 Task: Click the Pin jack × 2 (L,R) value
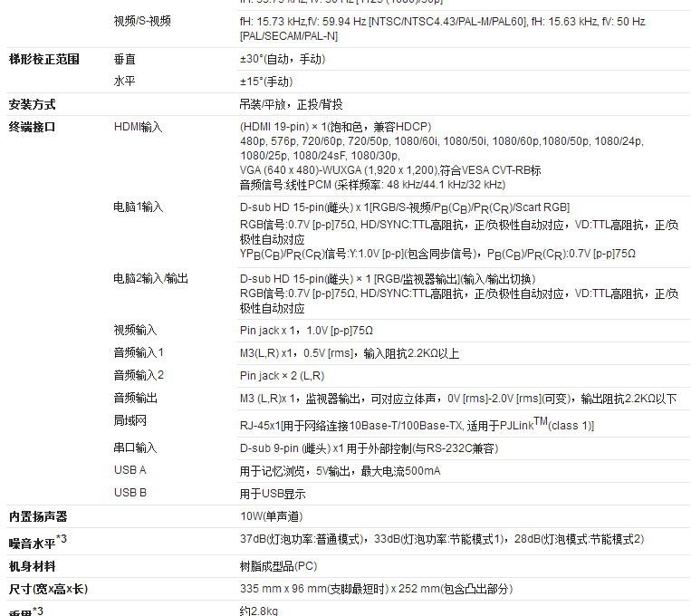coord(283,376)
